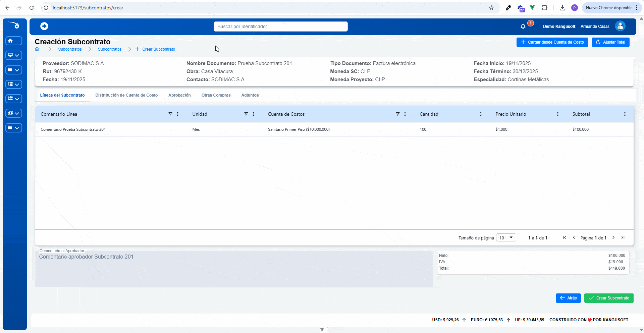Expand the sidebar money/cash menu

click(14, 113)
